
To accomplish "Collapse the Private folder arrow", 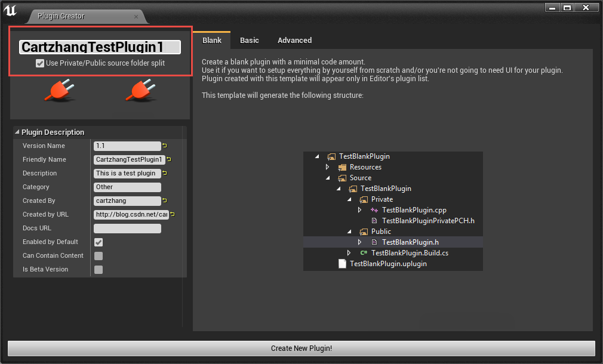I will (x=349, y=199).
